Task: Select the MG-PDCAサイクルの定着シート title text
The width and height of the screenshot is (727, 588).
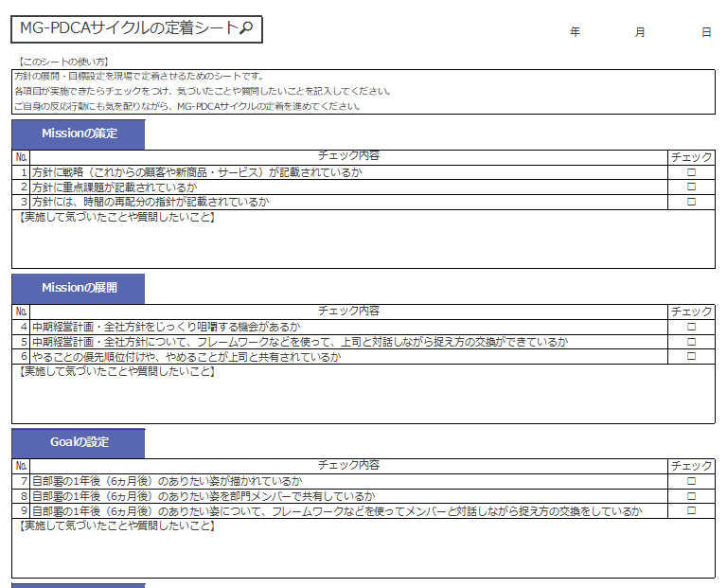Action: click(x=128, y=29)
